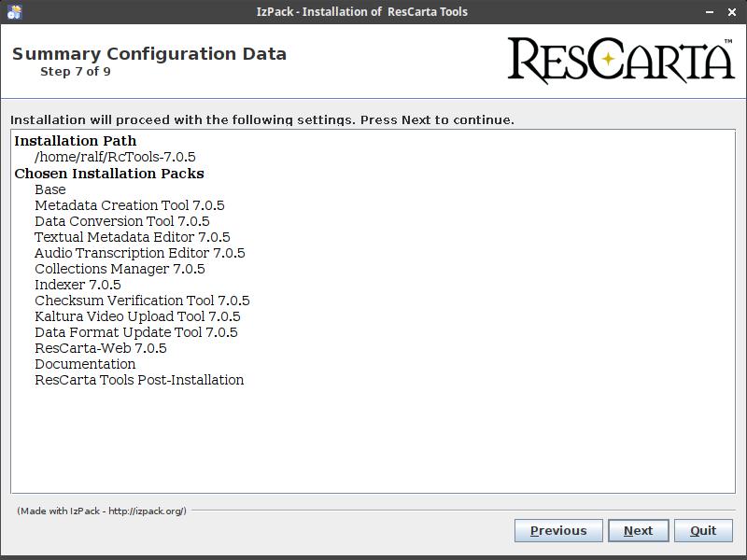Select ResCarta-Web 7.0.5 entry

click(x=101, y=348)
